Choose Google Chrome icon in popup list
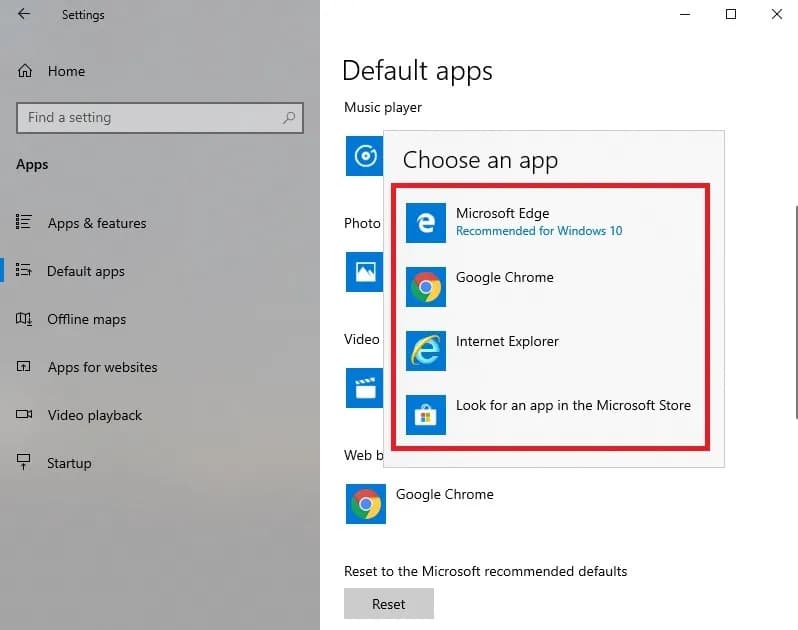Viewport: 798px width, 630px height. (x=426, y=287)
